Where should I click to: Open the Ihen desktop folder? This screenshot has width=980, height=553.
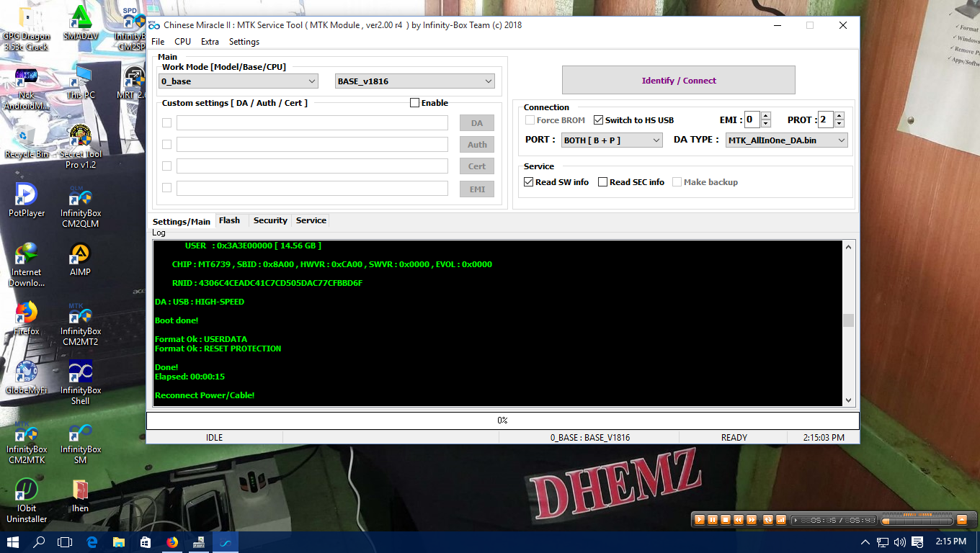80,496
